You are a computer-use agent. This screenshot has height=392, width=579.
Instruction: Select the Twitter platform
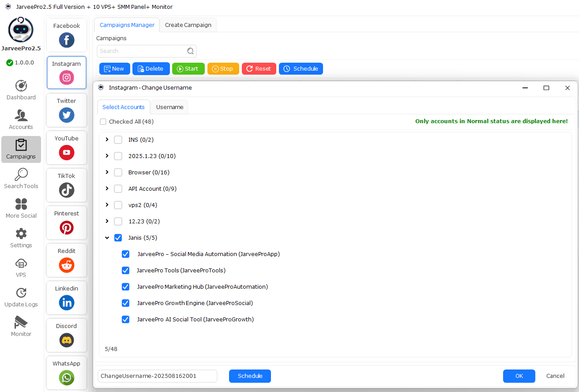[67, 110]
